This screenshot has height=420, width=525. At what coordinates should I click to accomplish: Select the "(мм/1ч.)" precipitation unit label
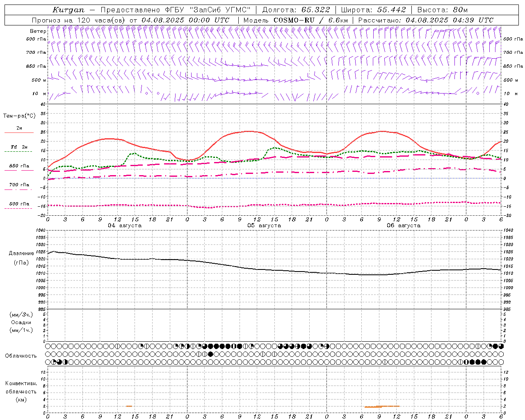point(21,330)
